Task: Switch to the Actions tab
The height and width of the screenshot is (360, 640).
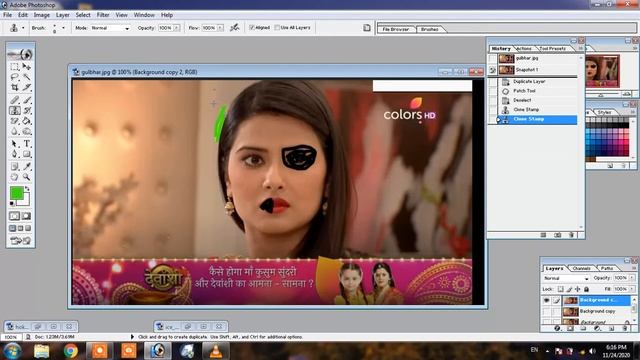Action: [524, 49]
